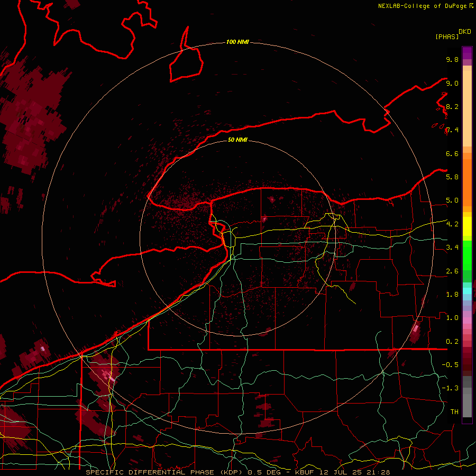The width and height of the screenshot is (476, 476).
Task: Click the TH label on color scale
Action: tap(454, 411)
